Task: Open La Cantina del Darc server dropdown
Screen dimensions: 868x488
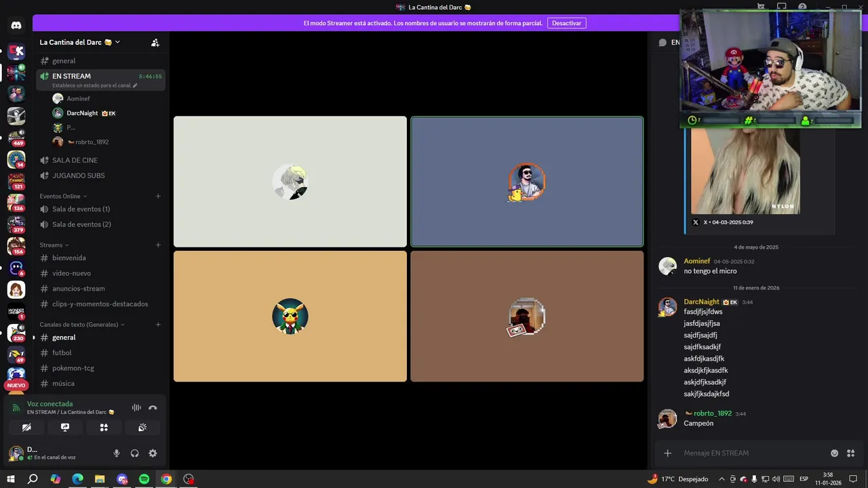Action: (80, 42)
